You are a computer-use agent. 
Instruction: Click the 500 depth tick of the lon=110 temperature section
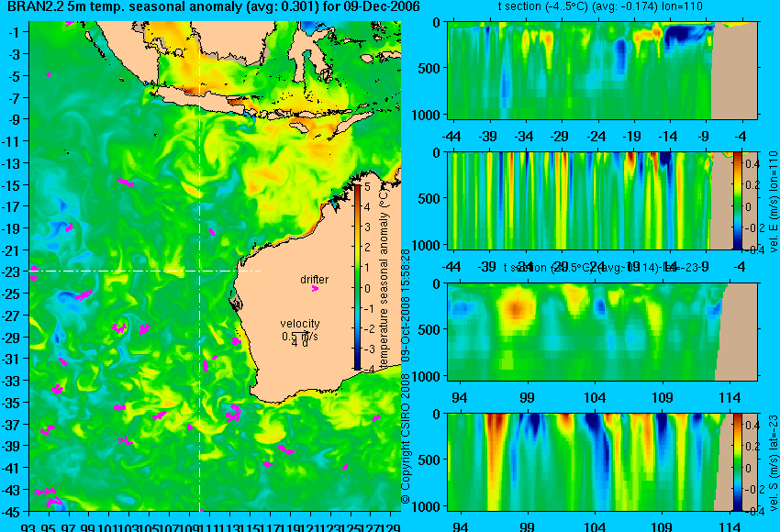[429, 69]
